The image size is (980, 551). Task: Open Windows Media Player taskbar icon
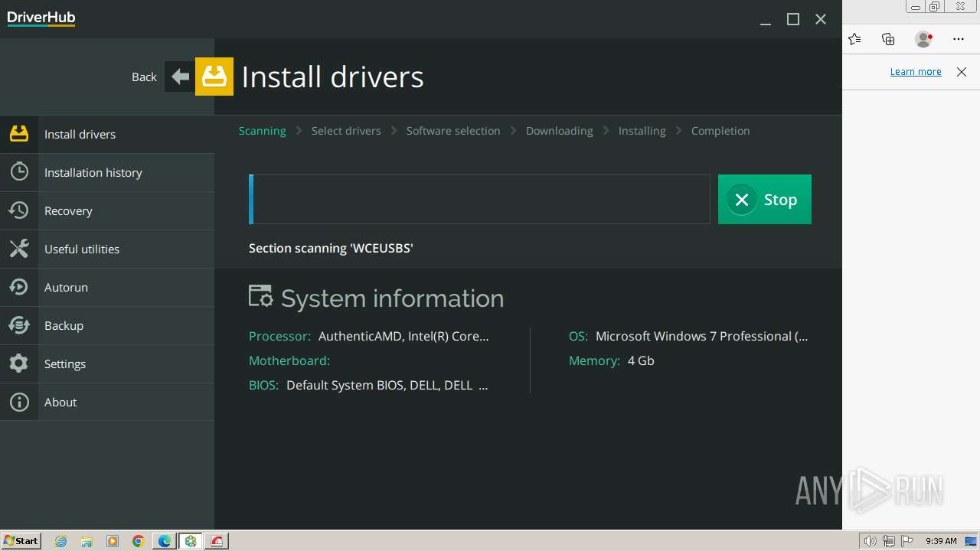(113, 541)
